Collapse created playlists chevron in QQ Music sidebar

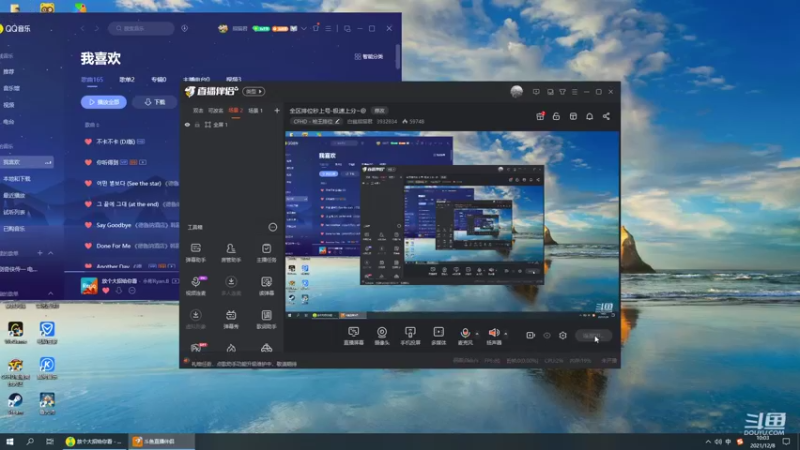click(x=51, y=253)
